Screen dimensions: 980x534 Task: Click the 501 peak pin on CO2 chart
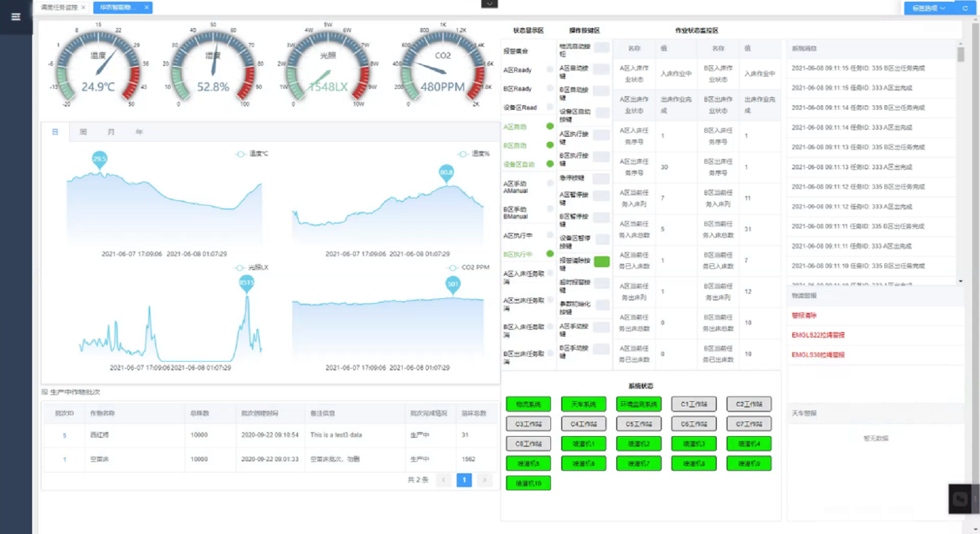[453, 284]
